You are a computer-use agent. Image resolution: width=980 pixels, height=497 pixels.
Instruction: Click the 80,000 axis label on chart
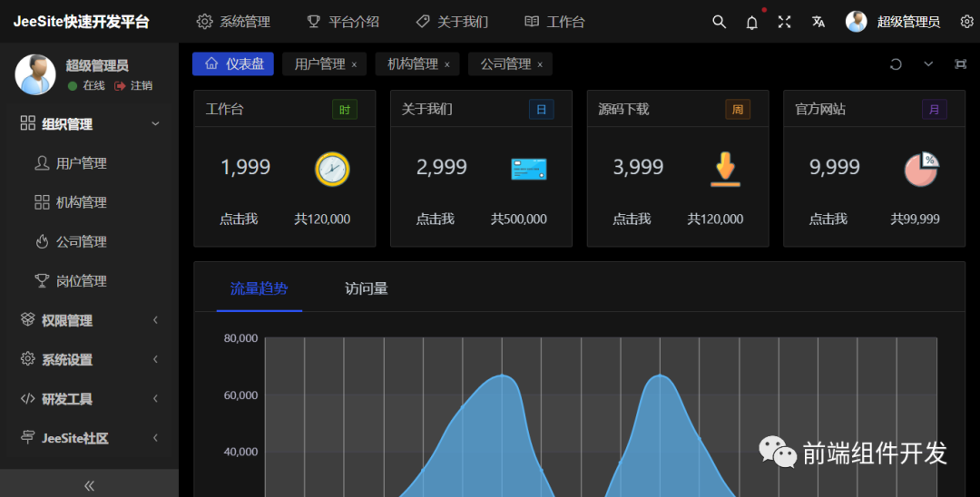[x=240, y=338]
